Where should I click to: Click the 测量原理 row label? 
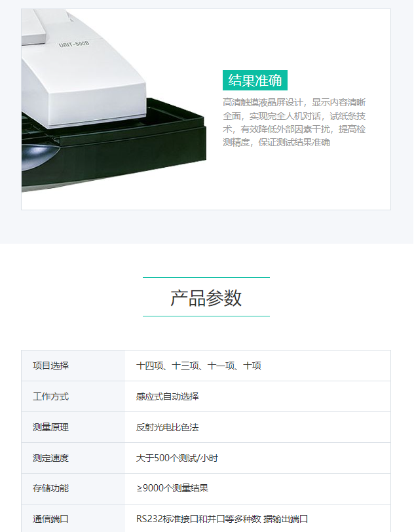pyautogui.click(x=50, y=427)
